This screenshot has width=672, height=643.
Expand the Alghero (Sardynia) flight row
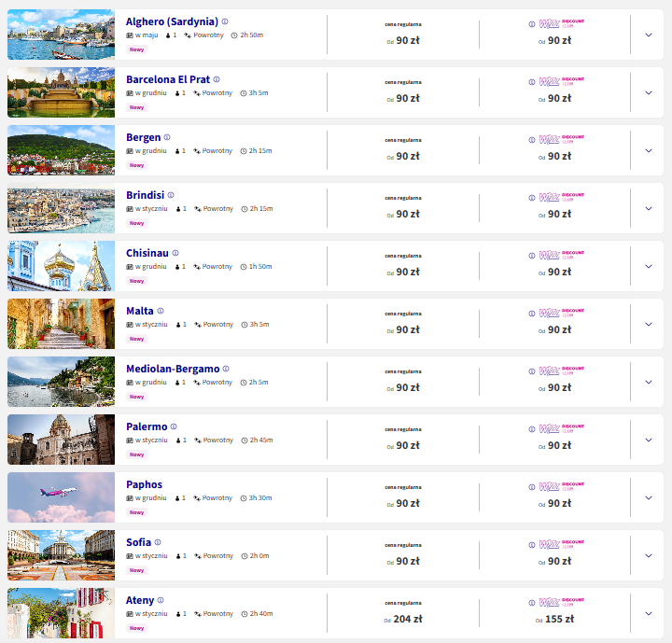[x=649, y=35]
